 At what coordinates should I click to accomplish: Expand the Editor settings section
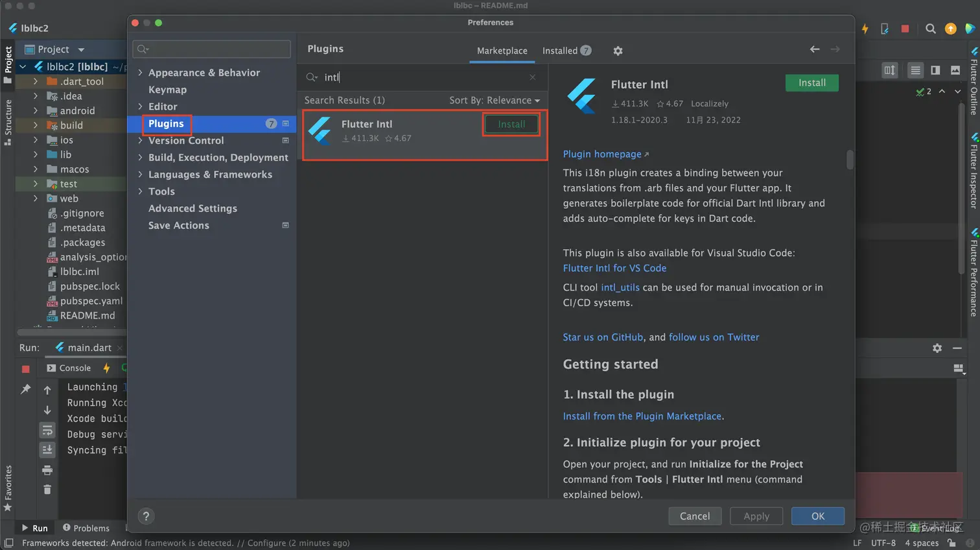(x=140, y=106)
